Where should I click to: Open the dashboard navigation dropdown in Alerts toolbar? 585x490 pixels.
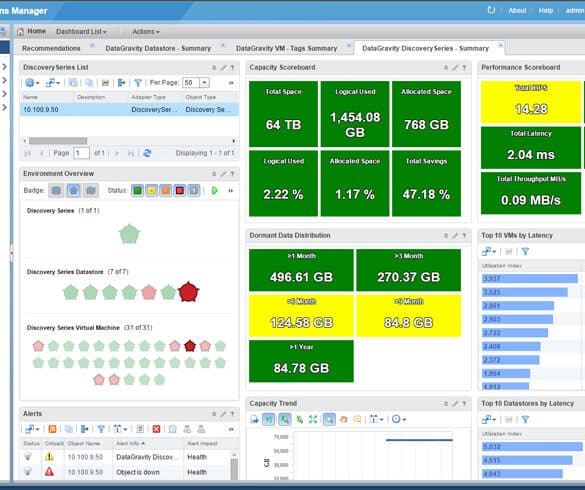point(32,429)
